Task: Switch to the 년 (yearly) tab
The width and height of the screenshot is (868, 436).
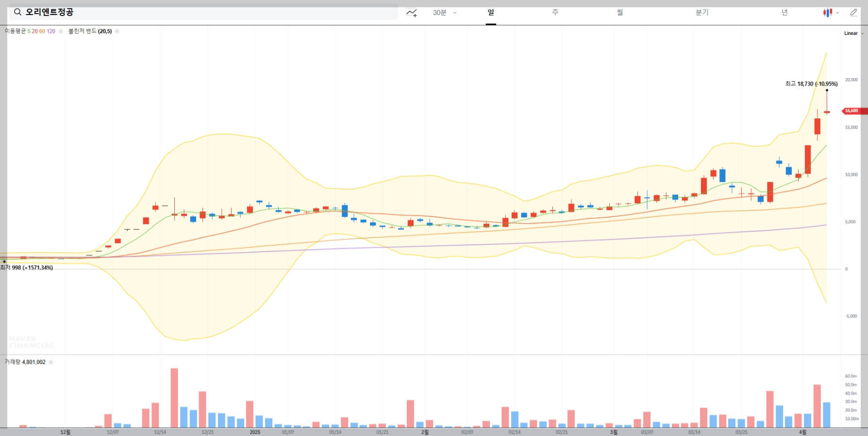Action: (x=785, y=13)
